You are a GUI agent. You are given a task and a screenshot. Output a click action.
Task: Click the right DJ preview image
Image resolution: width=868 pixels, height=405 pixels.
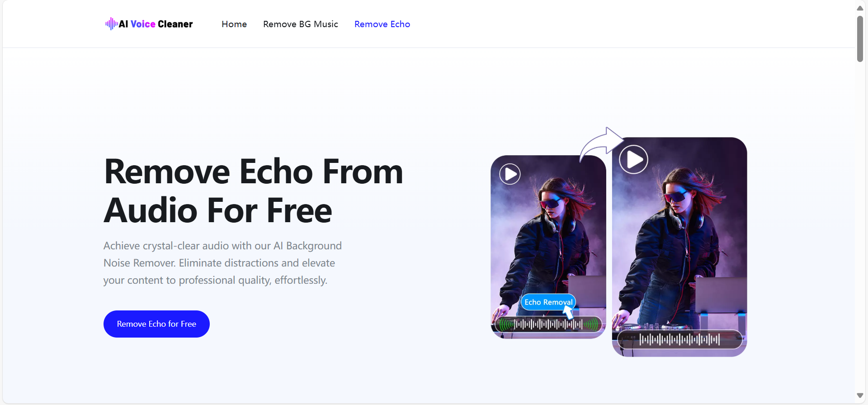click(x=679, y=247)
